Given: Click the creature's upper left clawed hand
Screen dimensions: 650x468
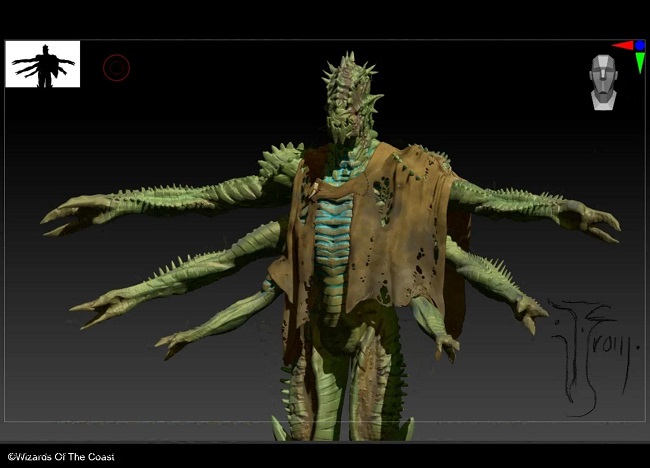Looking at the screenshot, I should click(70, 214).
